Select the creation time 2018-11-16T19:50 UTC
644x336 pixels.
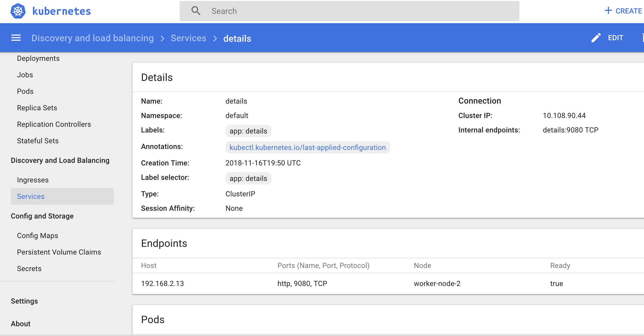(263, 163)
